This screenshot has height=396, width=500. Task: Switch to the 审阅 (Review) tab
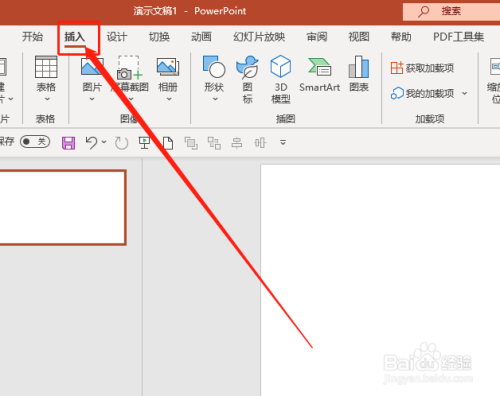click(x=317, y=37)
